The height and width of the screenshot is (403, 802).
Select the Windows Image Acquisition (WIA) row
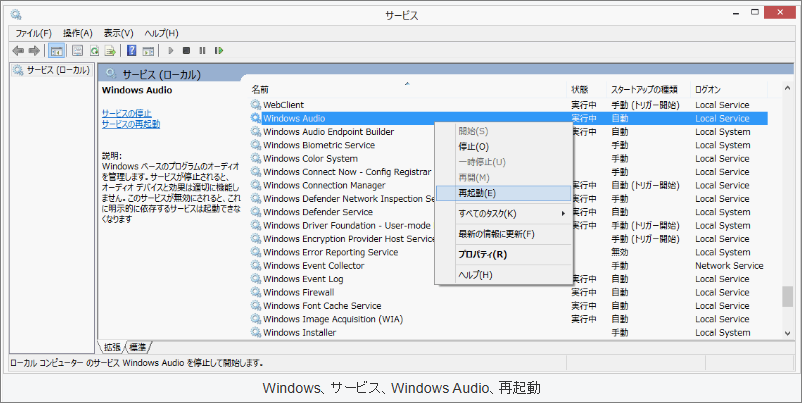click(x=509, y=319)
